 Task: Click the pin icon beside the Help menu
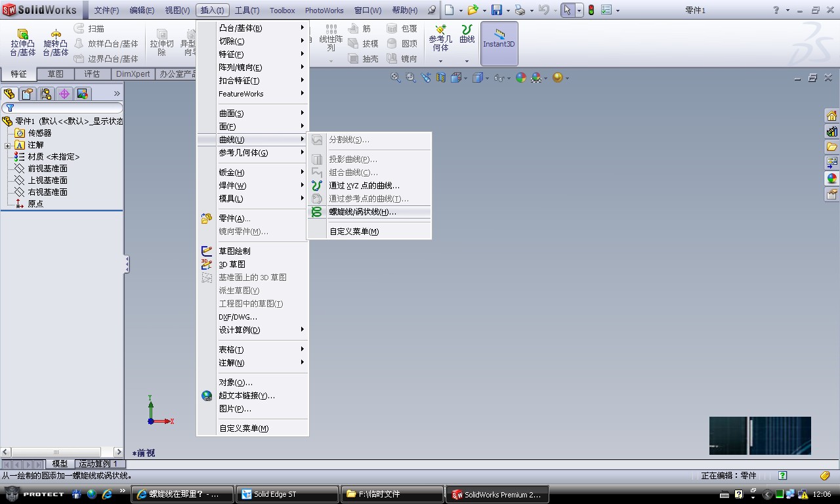click(x=431, y=10)
